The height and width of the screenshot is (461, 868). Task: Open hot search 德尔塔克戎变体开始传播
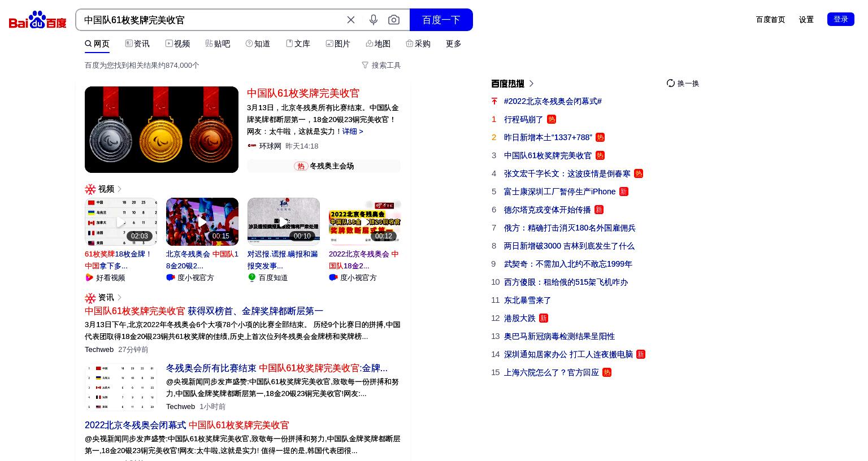[x=547, y=210]
